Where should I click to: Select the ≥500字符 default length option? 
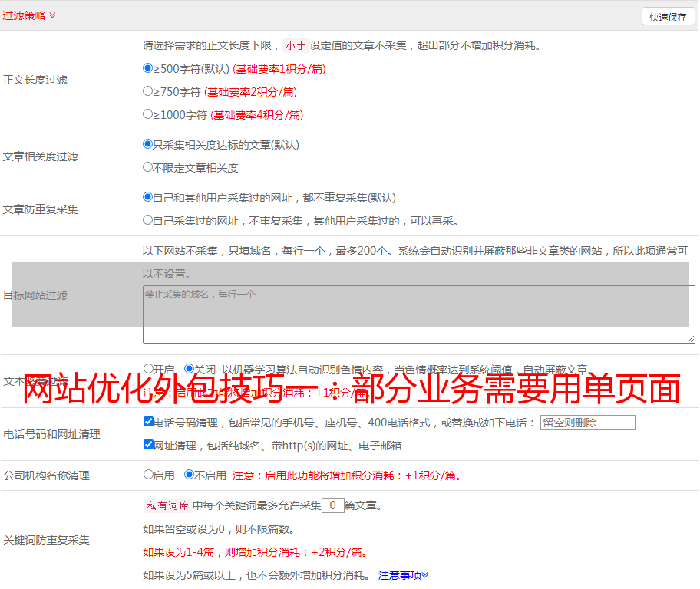(x=148, y=68)
